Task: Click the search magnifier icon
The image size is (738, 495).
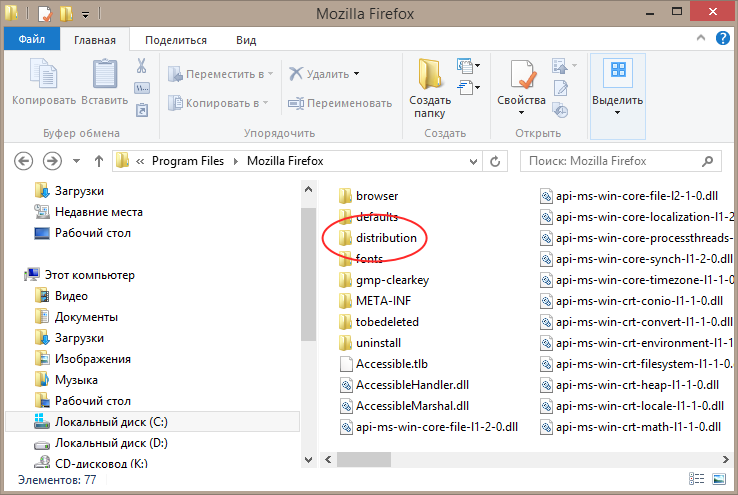Action: 707,161
